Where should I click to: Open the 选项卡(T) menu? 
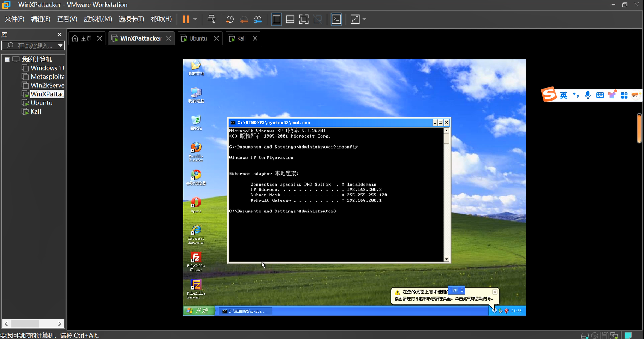click(131, 19)
